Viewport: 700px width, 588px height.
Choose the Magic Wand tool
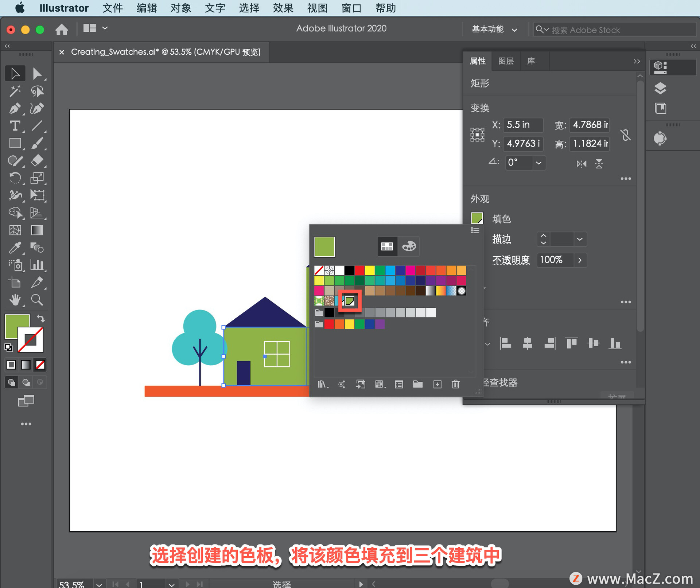(x=15, y=91)
